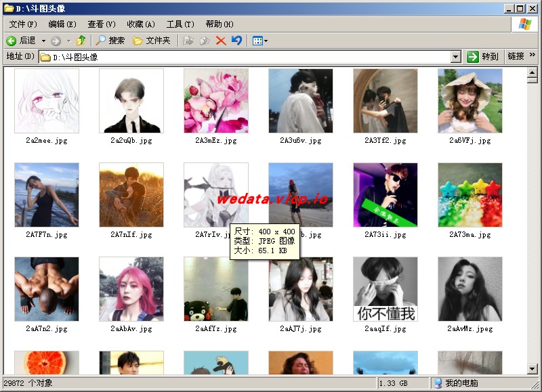Screen dimensions: 542x392
Task: Select the couple in field thumbnail 2A7nIf.jpg
Action: tap(131, 195)
